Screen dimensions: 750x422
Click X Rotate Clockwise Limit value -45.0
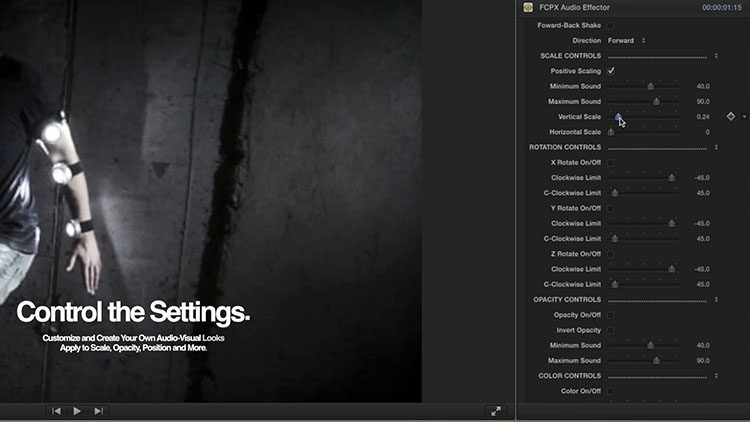[x=702, y=178]
